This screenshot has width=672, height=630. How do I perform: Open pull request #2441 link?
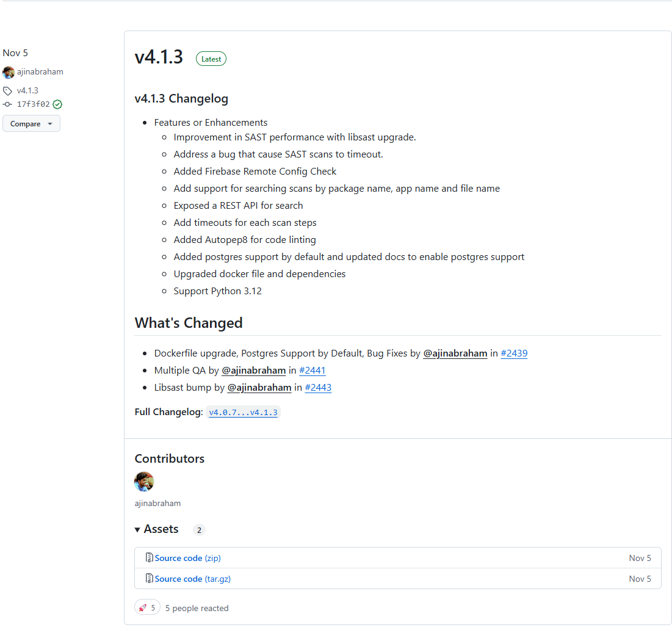point(312,371)
